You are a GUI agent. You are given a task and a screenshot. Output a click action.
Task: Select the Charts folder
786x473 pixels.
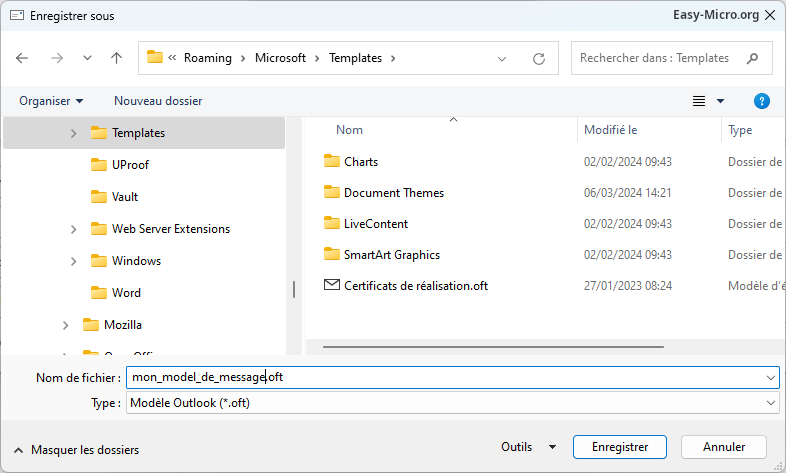361,162
